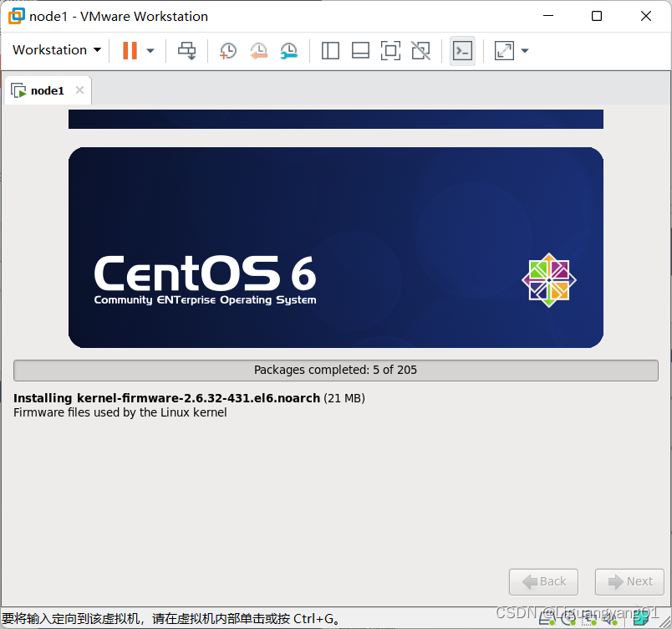The image size is (672, 629).
Task: Click the CentOS 6 banner image
Action: (335, 248)
